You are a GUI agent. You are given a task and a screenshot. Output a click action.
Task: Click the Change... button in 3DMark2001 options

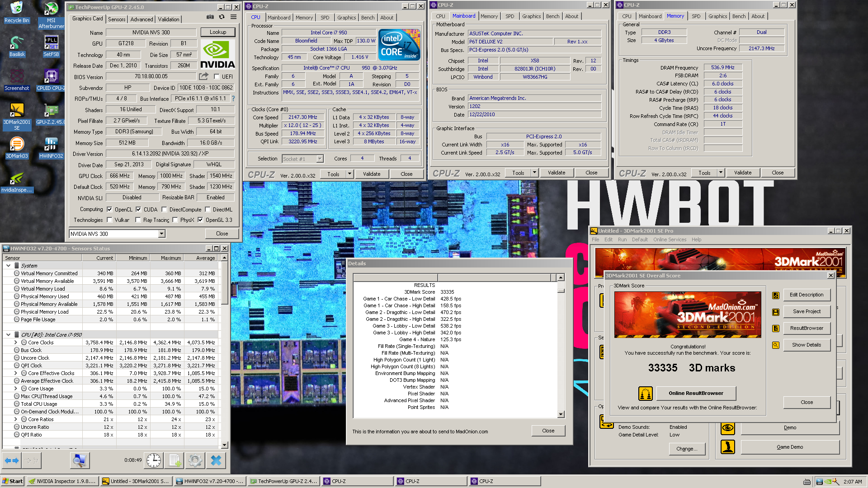click(687, 449)
